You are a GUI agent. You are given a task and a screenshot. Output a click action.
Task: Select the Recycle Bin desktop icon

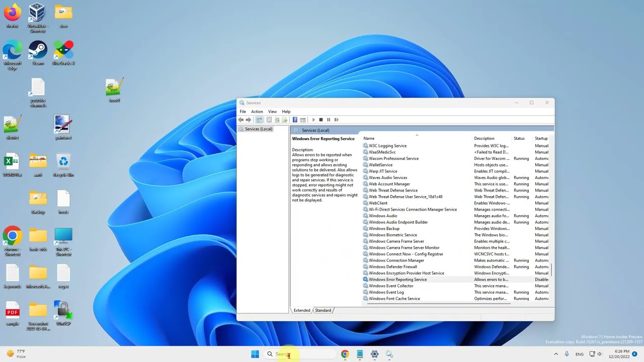point(63,165)
